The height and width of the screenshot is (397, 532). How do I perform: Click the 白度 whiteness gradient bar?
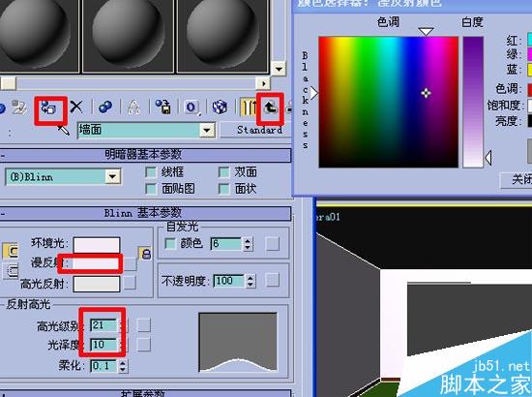473,102
